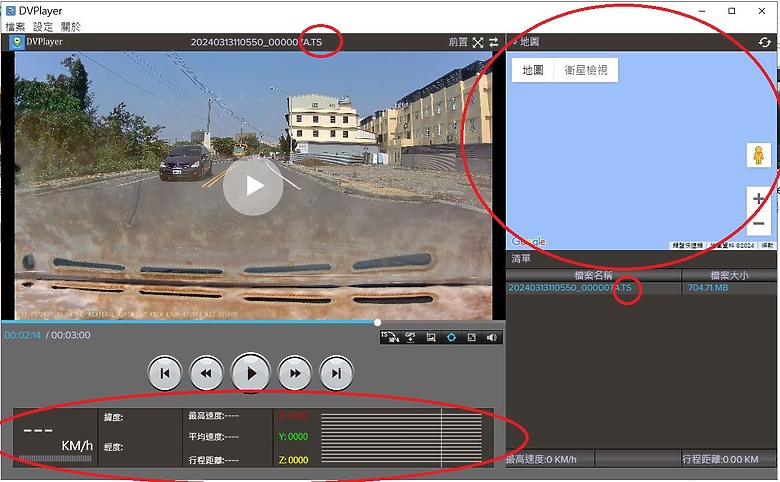
Task: Click the 最高速度:0 KM/h status text
Action: (542, 459)
